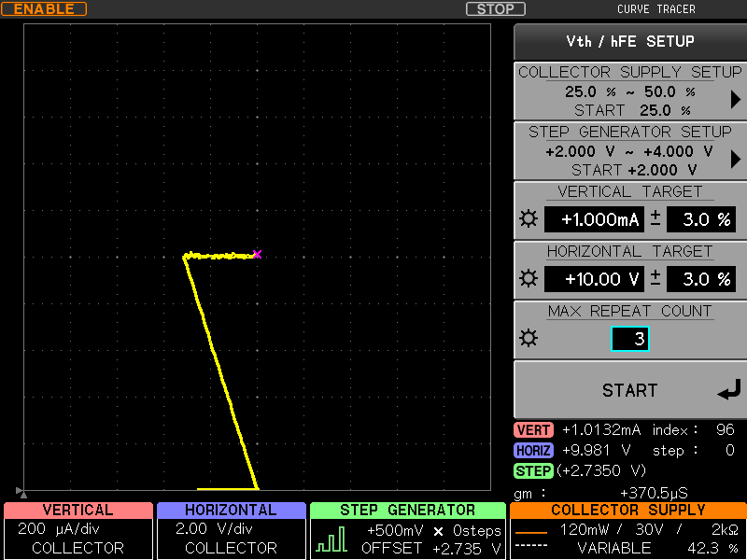Click the solid orange line legend icon
This screenshot has width=747, height=560.
tap(531, 532)
